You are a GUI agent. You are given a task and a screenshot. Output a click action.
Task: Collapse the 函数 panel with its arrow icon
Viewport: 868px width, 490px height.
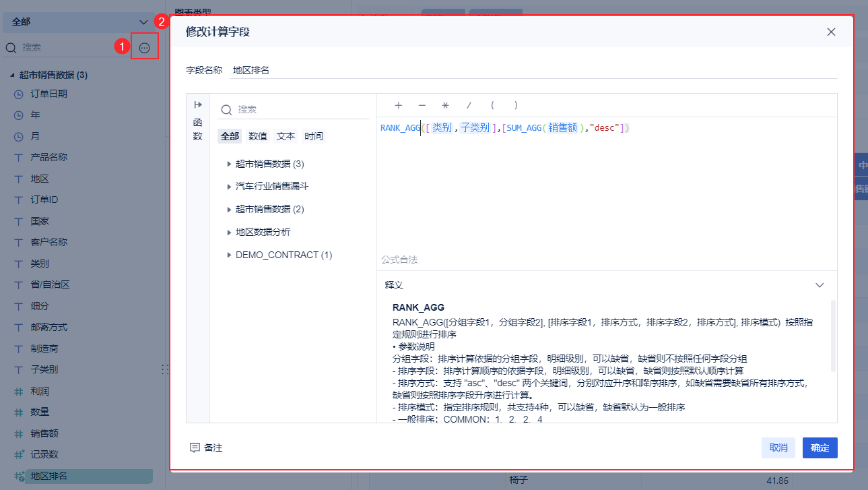197,104
